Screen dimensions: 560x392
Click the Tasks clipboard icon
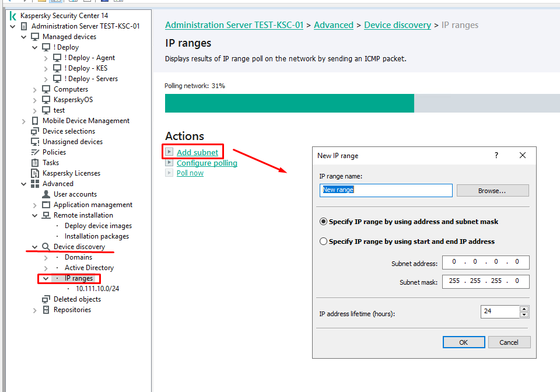click(35, 163)
